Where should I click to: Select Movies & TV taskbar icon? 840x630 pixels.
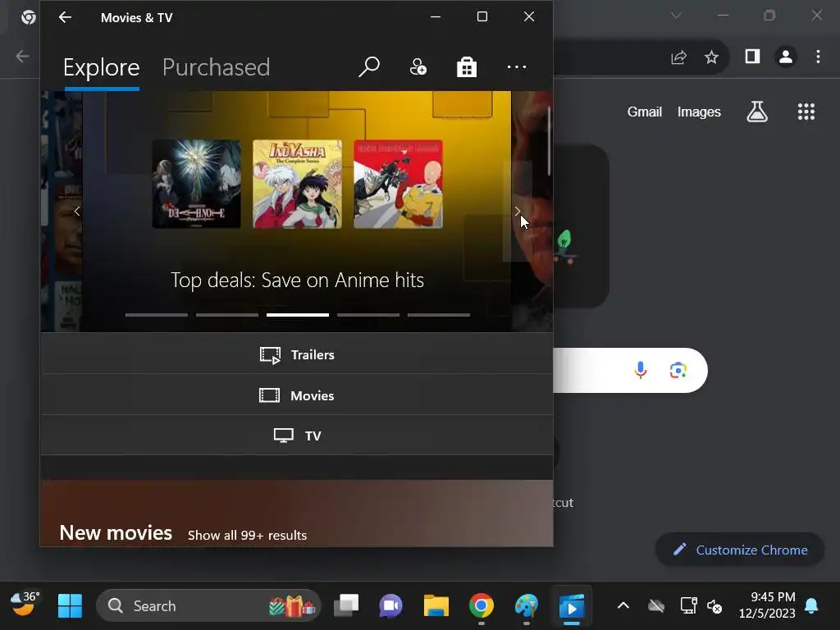(x=572, y=606)
